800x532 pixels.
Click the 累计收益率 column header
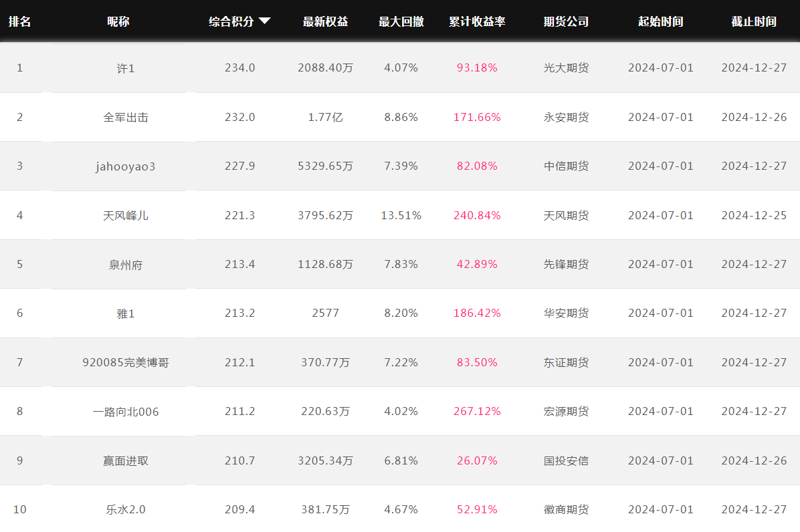click(477, 21)
